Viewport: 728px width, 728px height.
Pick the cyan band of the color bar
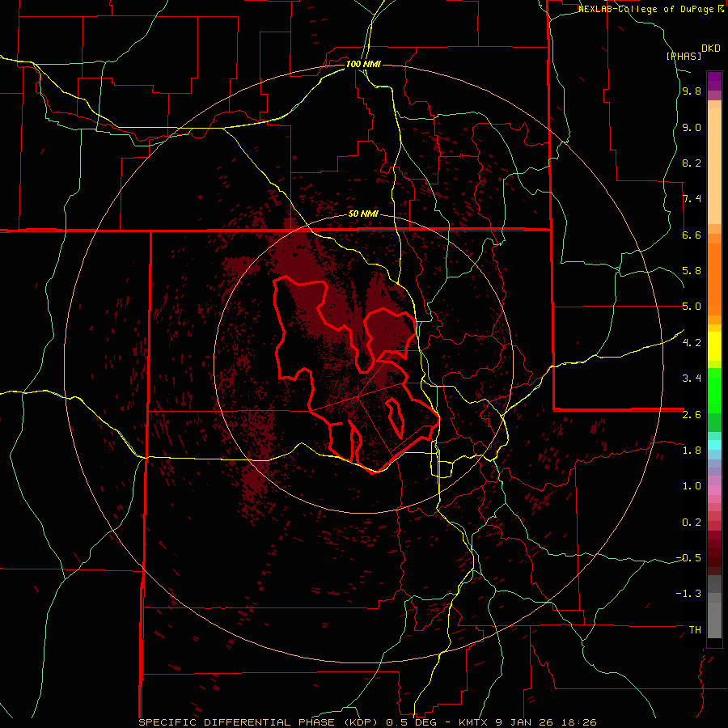[x=714, y=445]
